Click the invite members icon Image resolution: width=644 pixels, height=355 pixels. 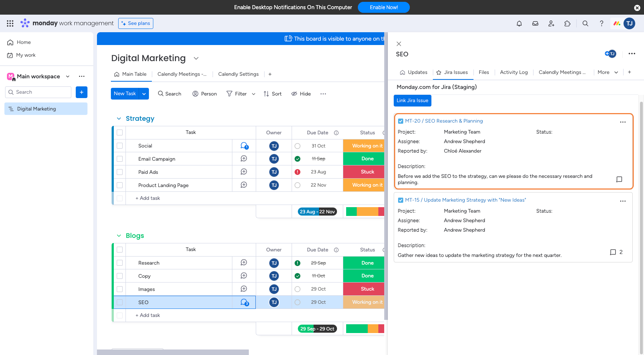point(551,23)
